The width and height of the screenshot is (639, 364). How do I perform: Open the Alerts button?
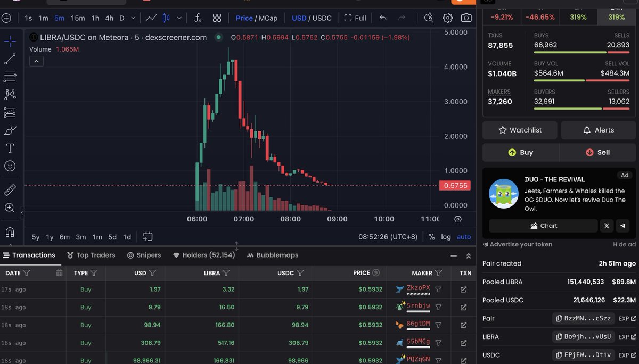(599, 130)
